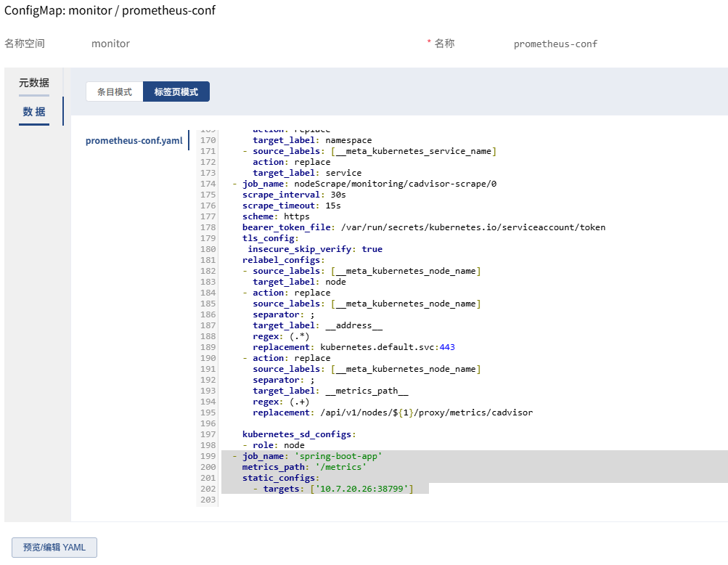Click the 预览/编辑 YAML button

click(54, 548)
